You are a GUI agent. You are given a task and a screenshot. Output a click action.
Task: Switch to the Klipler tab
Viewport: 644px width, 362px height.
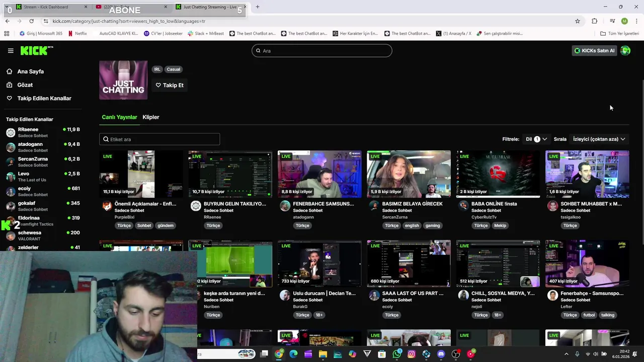[x=151, y=117]
